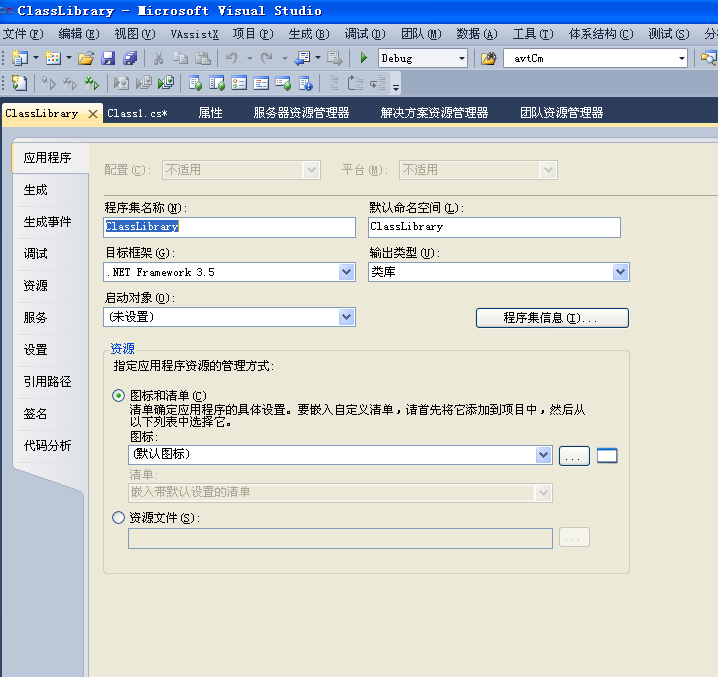Click the Test Runs icon with green gem
Image resolution: width=718 pixels, height=677 pixels.
[283, 83]
